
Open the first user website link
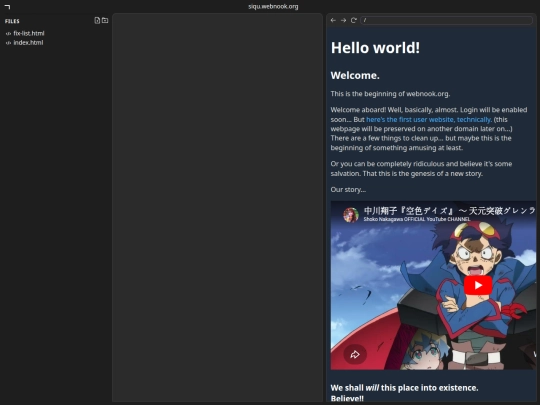[429, 120]
